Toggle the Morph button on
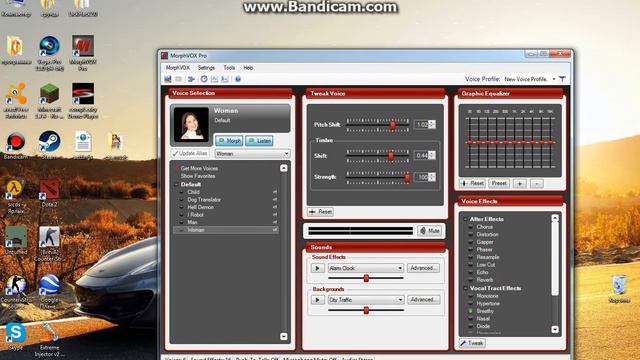The image size is (640, 360). tap(229, 141)
